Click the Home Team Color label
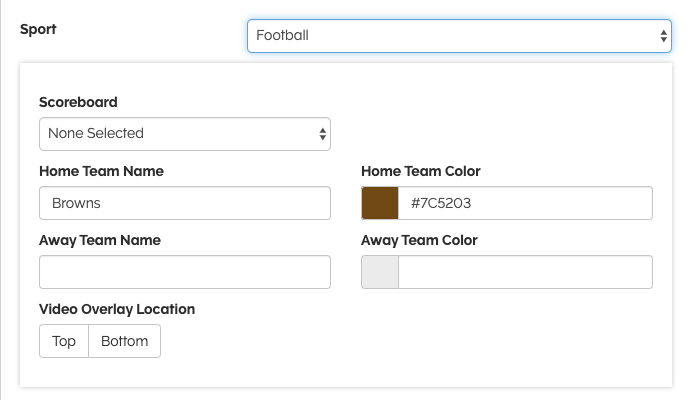 pyautogui.click(x=421, y=171)
